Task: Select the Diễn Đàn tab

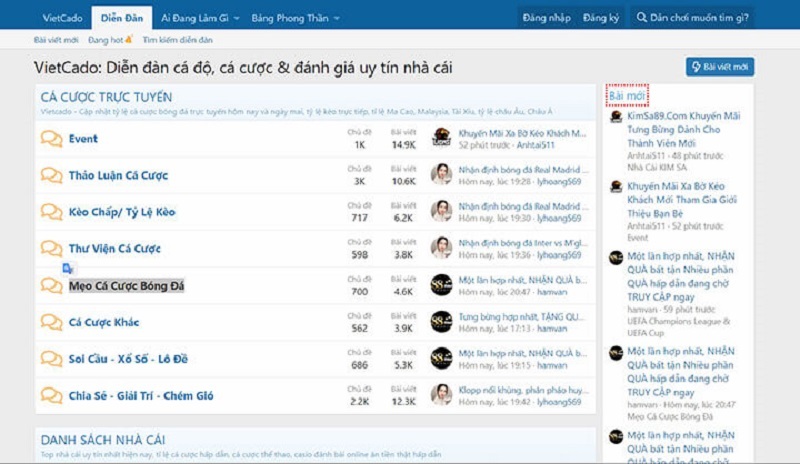Action: point(121,18)
